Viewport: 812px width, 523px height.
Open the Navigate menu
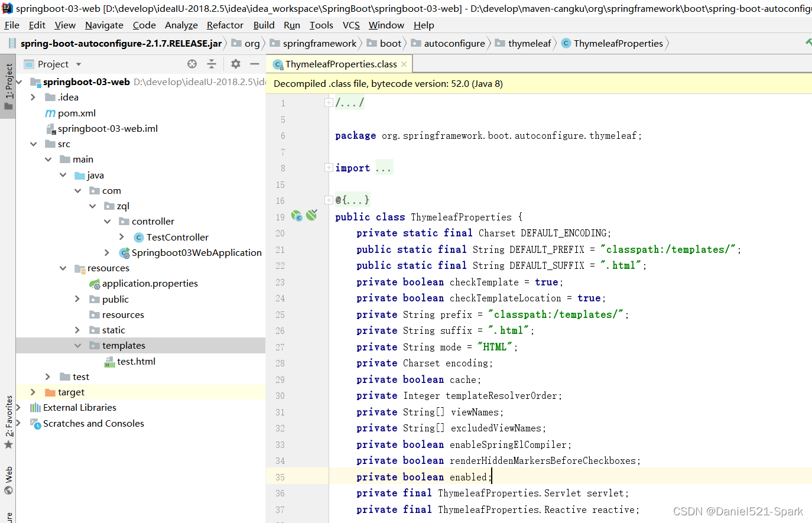point(104,25)
